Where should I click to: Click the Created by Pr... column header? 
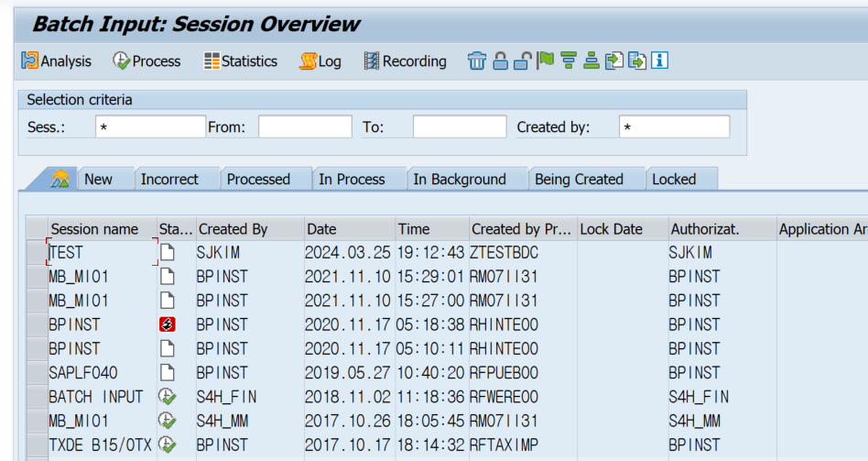click(523, 229)
